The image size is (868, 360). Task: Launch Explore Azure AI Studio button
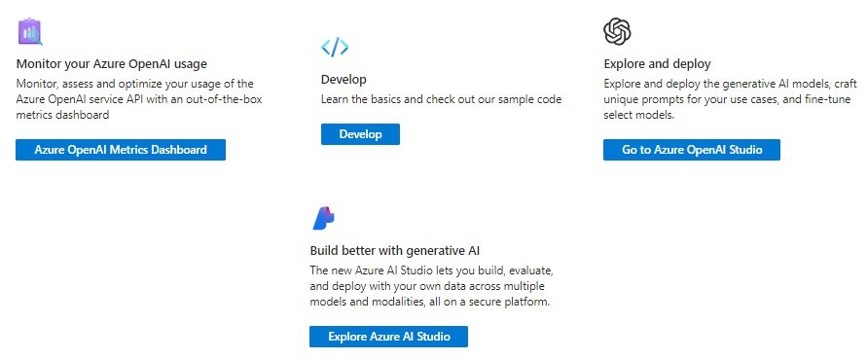(x=388, y=337)
